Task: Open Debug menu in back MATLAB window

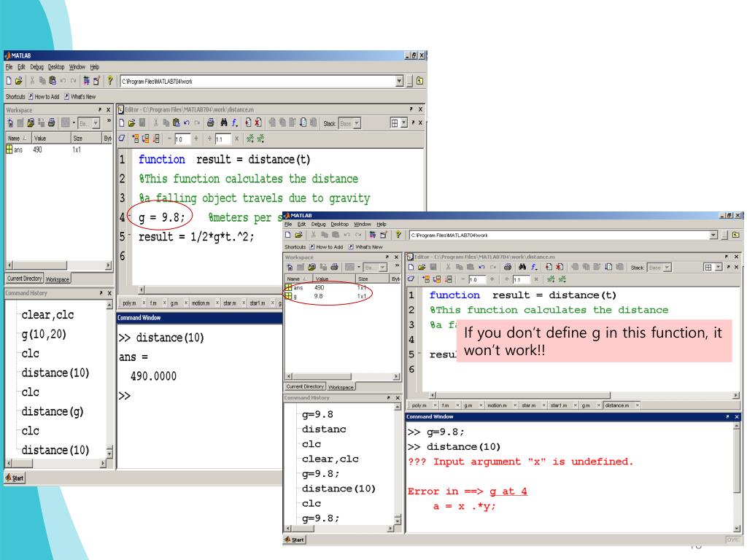Action: pos(36,67)
